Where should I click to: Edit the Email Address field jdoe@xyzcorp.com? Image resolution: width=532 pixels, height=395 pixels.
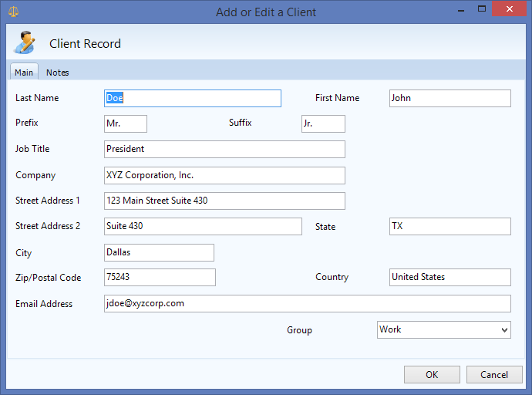tap(308, 303)
